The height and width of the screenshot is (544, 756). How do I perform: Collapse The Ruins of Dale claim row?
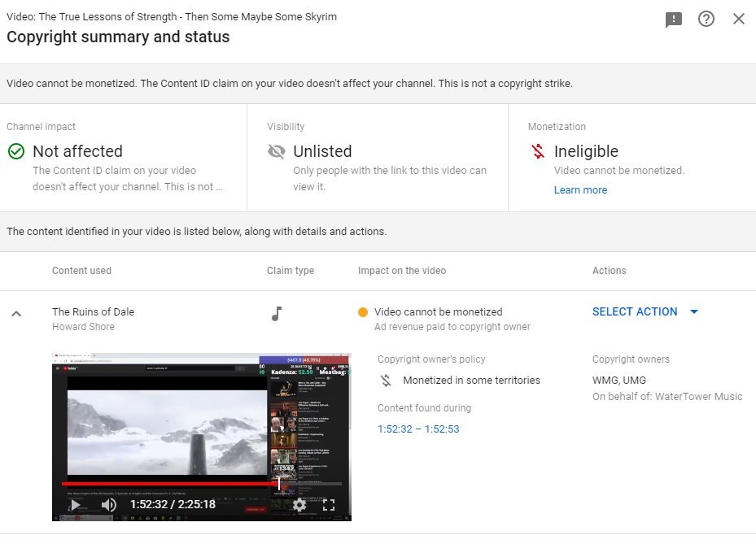(16, 314)
